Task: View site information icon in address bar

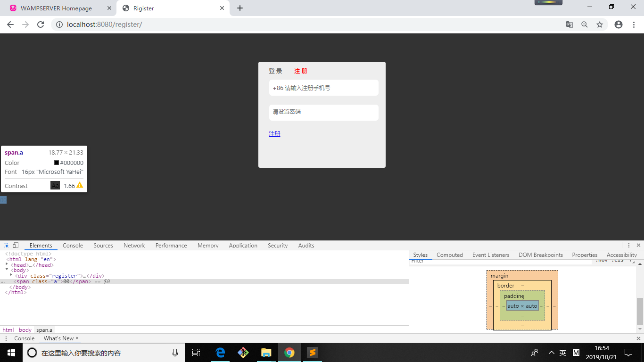Action: [59, 25]
